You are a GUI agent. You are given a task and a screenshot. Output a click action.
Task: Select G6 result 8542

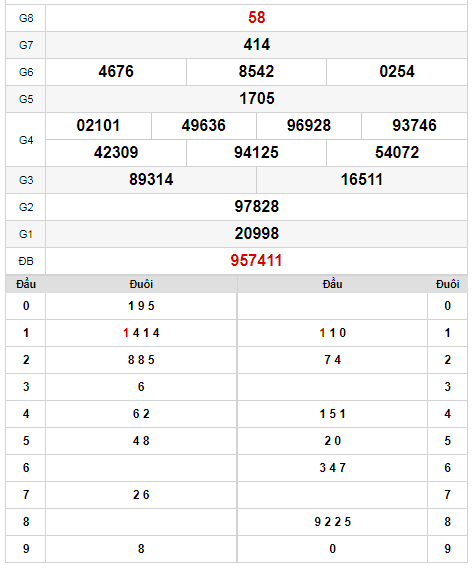click(x=256, y=71)
